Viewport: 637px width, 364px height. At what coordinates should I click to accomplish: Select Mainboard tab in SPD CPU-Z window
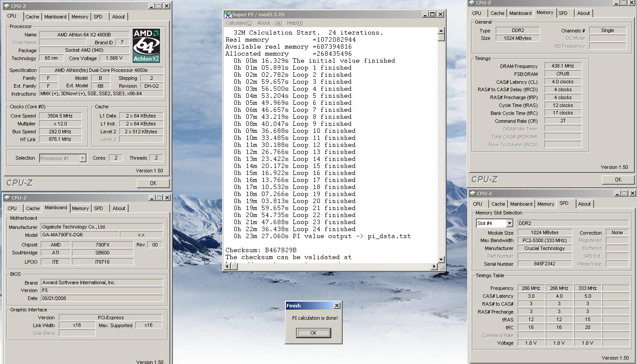(x=521, y=204)
